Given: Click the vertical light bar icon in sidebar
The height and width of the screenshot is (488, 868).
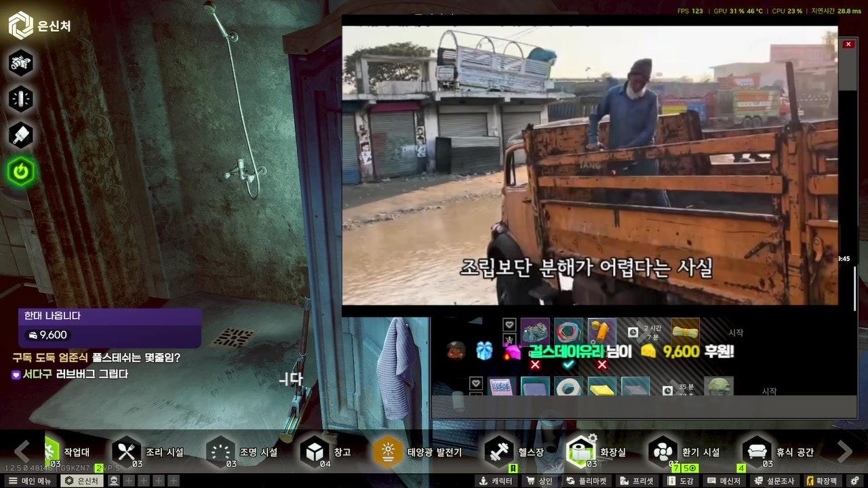Looking at the screenshot, I should pos(21,99).
